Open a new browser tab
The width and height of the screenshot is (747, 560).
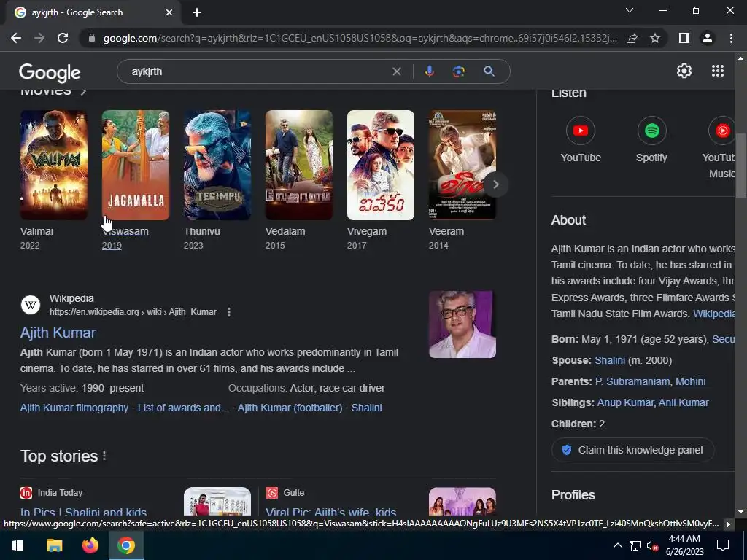click(x=197, y=12)
